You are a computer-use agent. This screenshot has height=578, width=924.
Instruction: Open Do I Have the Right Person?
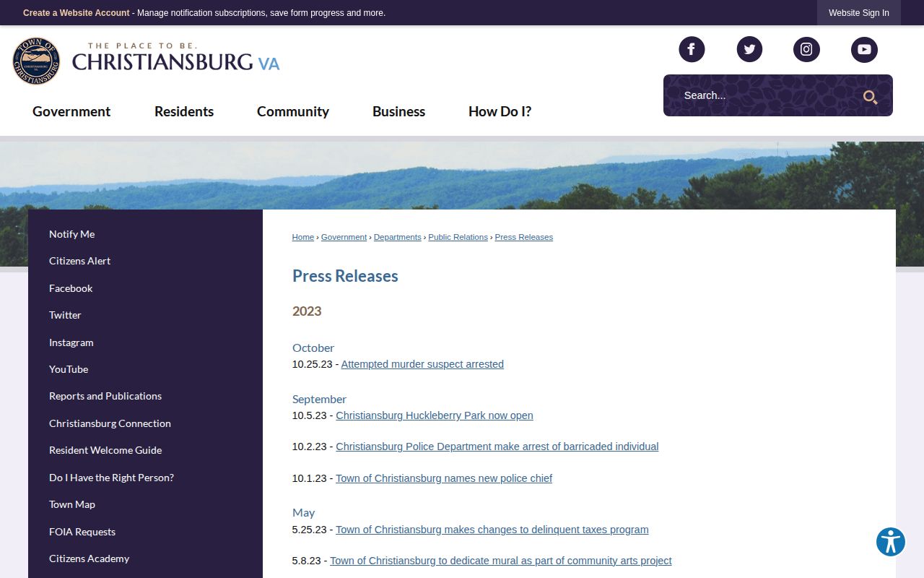[x=111, y=478]
